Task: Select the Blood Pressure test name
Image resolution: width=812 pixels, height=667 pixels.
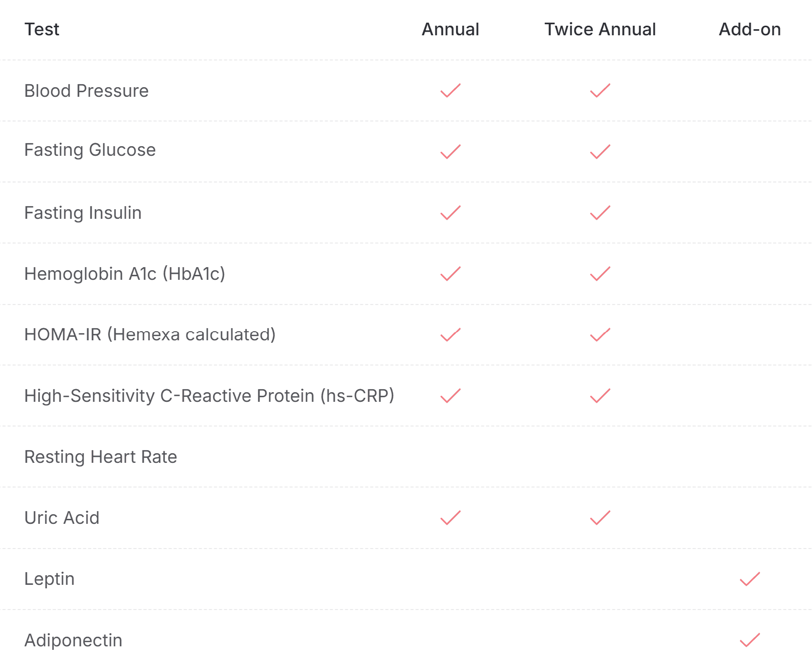Action: (x=87, y=91)
